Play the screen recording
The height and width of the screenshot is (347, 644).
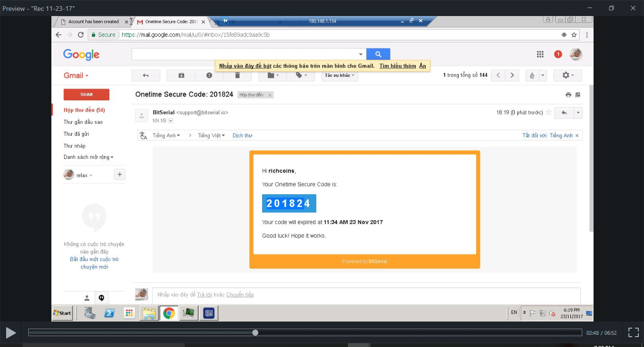tap(10, 333)
